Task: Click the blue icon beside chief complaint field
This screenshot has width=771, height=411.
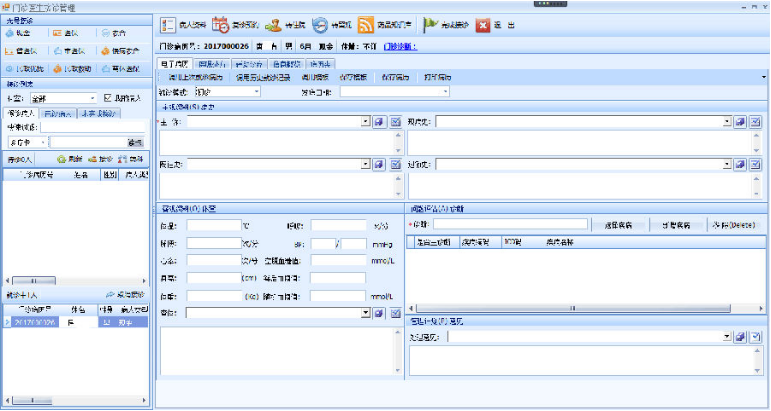Action: pos(380,122)
